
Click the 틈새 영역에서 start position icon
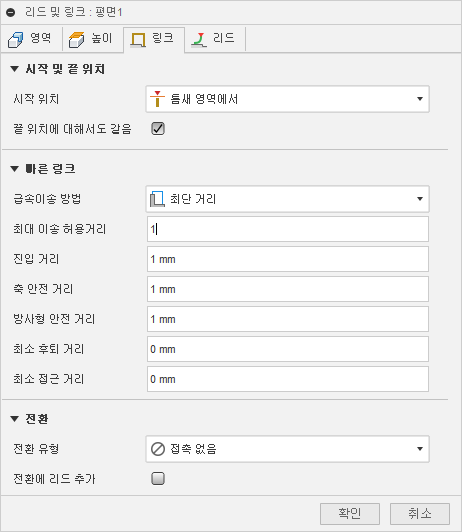coord(157,99)
